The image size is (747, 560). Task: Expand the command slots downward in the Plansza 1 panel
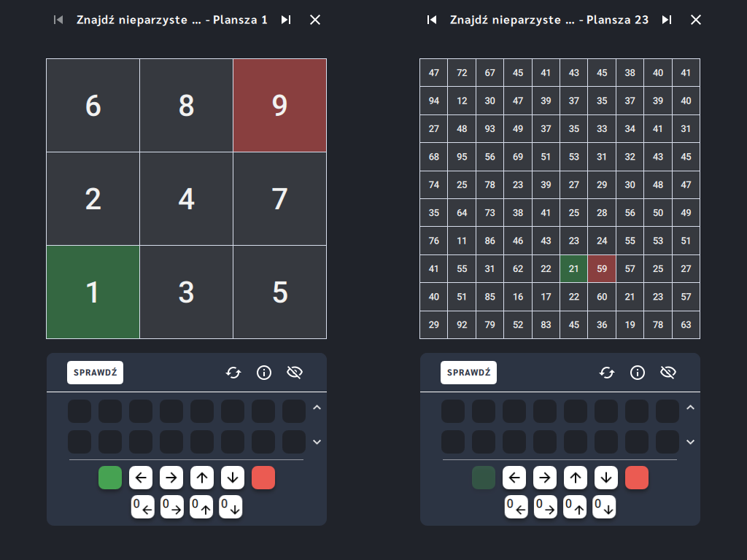point(317,442)
